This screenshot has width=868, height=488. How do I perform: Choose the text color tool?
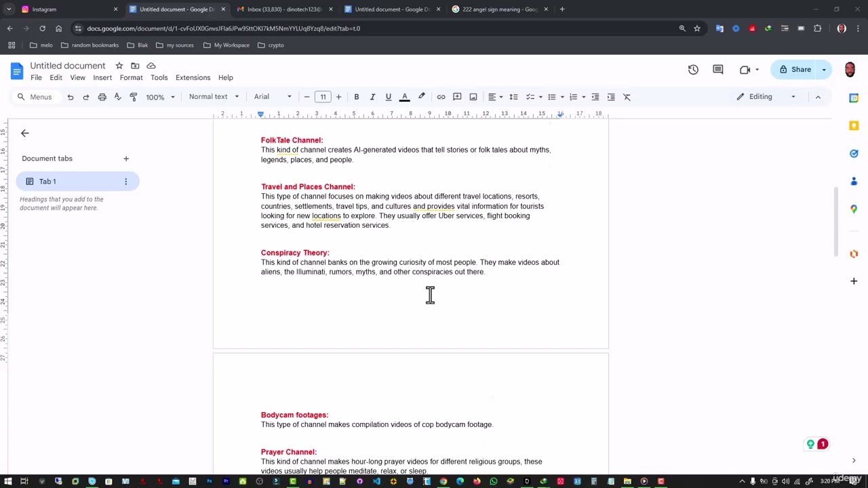405,97
